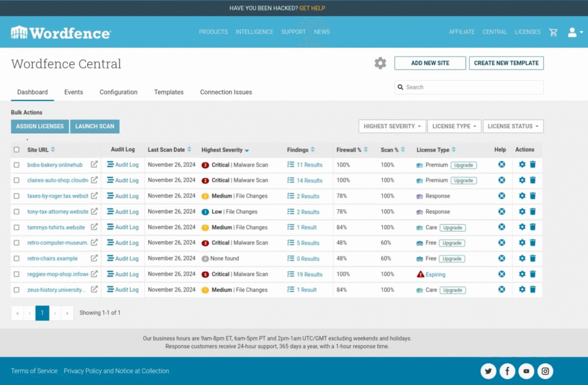Click the Launch Scan button
The height and width of the screenshot is (385, 588).
(x=95, y=126)
